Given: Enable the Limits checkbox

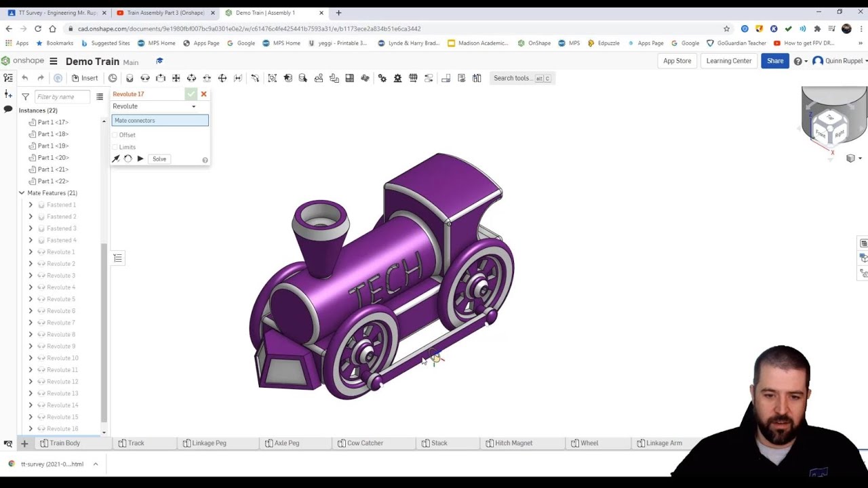Looking at the screenshot, I should tap(115, 147).
